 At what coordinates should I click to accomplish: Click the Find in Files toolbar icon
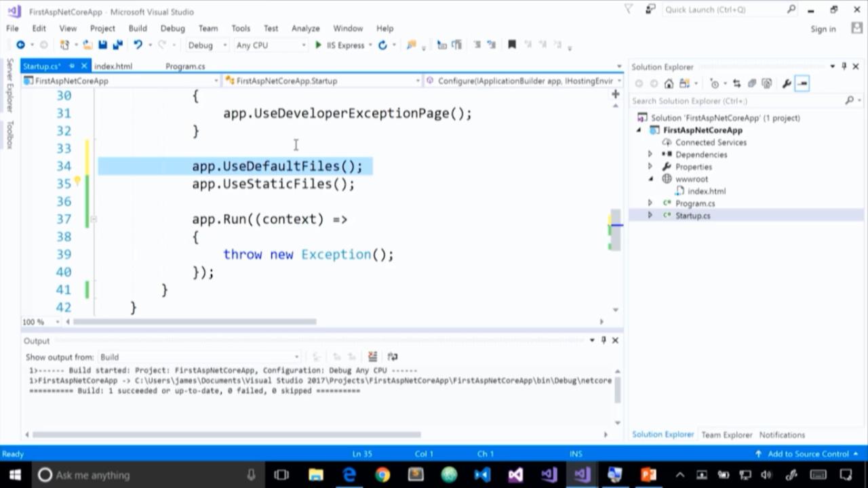(x=411, y=45)
